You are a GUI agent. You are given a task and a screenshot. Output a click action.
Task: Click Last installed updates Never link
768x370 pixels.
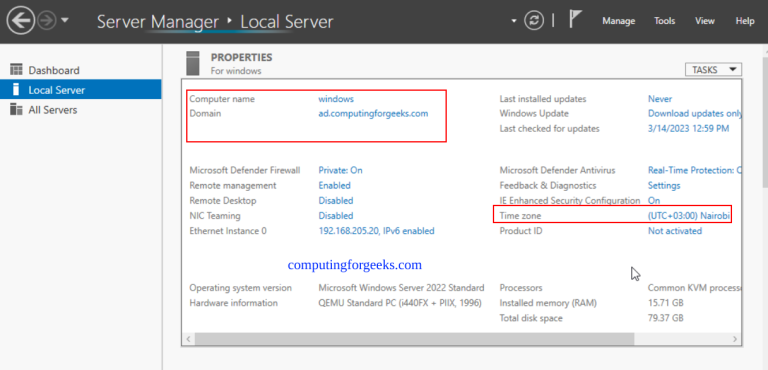pos(660,99)
